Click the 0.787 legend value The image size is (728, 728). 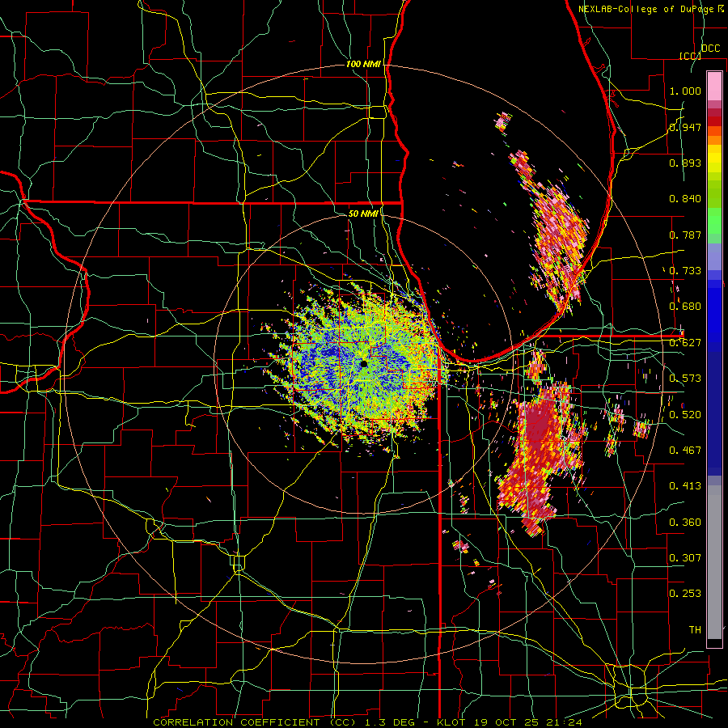click(685, 235)
